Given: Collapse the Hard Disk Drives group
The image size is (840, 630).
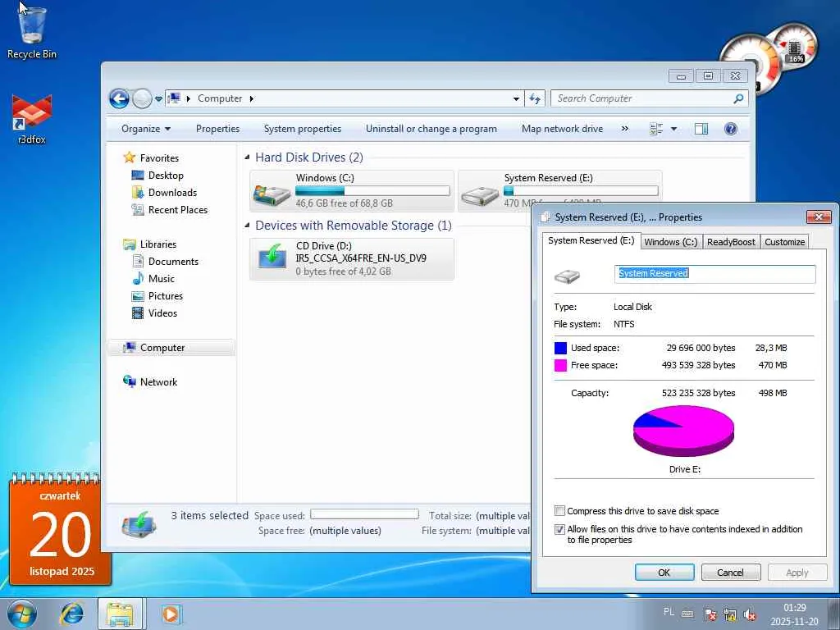Looking at the screenshot, I should 247,157.
